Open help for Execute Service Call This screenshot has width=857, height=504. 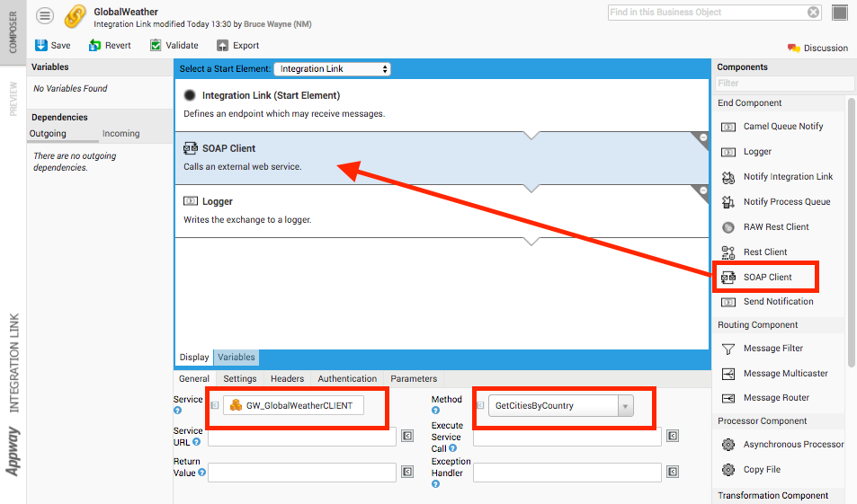click(x=452, y=448)
